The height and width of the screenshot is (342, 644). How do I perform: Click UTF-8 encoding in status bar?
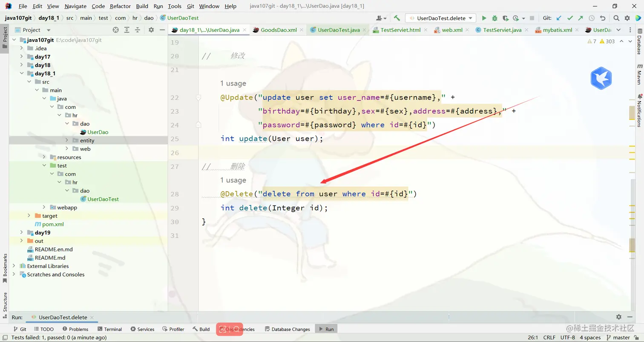click(567, 337)
